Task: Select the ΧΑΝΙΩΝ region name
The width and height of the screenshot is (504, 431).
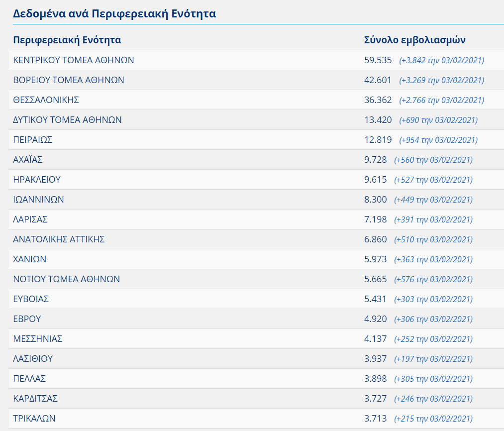Action: click(30, 259)
